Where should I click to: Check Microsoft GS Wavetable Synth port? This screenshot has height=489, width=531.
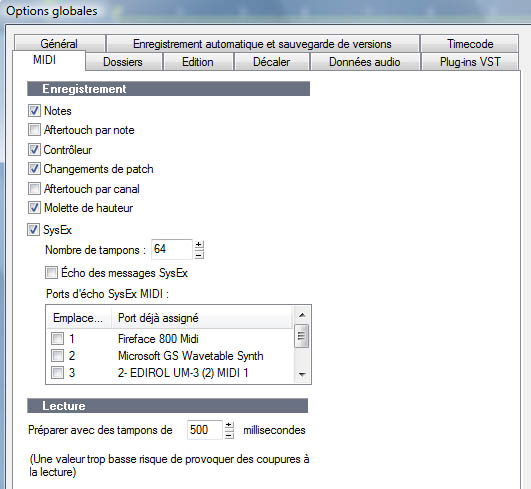pos(57,356)
